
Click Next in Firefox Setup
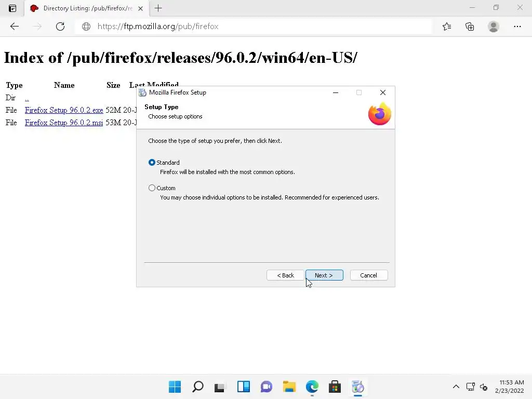click(324, 275)
